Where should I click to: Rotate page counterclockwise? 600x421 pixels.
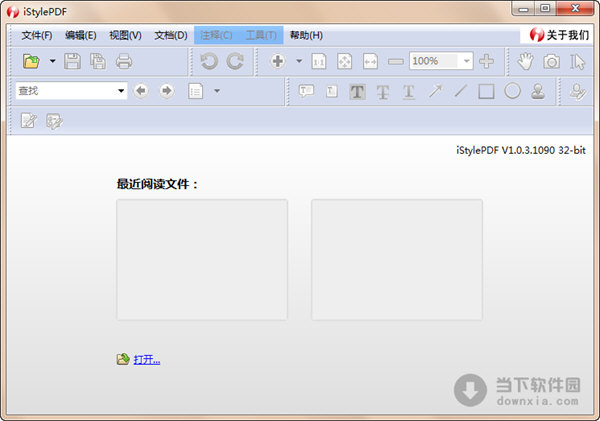pos(209,61)
